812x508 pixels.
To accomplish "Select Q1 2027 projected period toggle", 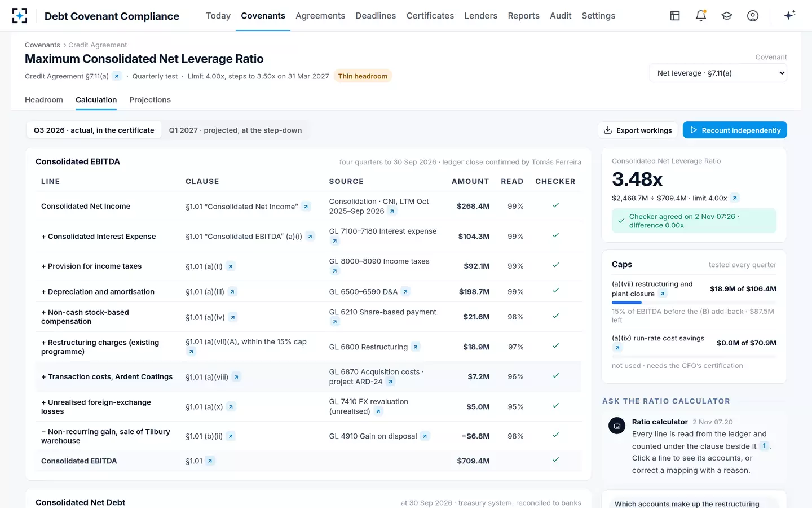I will coord(235,130).
